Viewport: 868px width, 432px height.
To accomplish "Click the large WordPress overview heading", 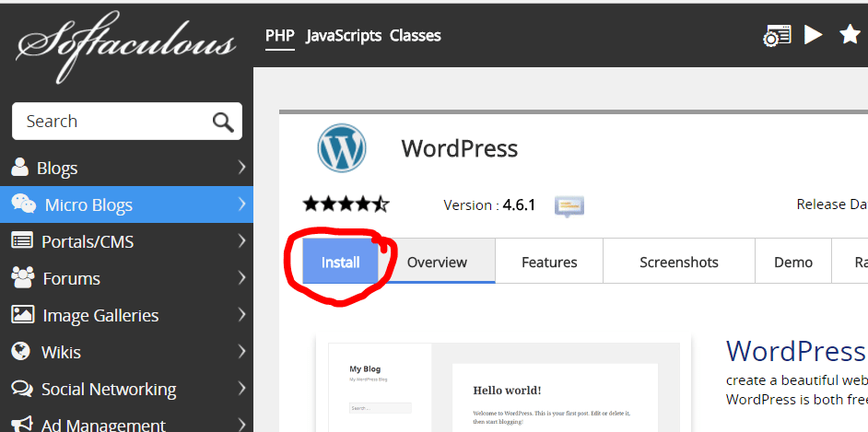I will click(796, 351).
